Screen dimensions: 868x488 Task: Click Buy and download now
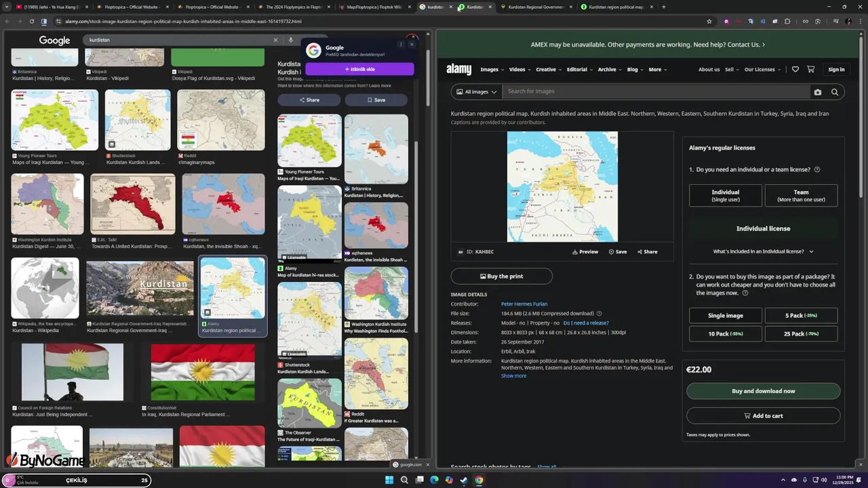[763, 391]
